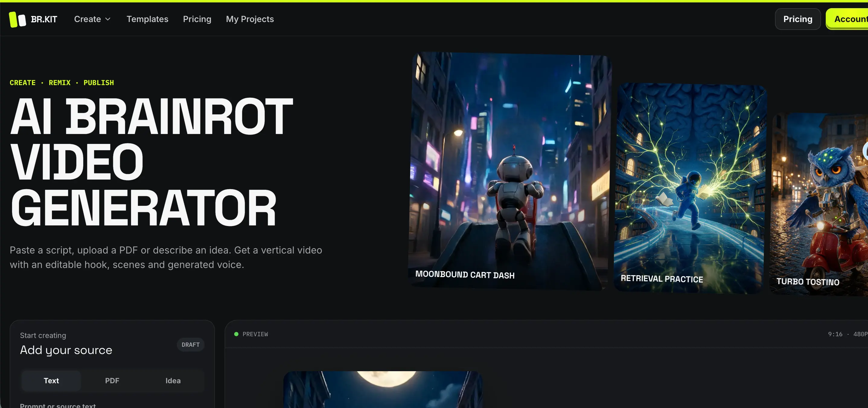Expand the Create dropdown chevron

tap(108, 19)
